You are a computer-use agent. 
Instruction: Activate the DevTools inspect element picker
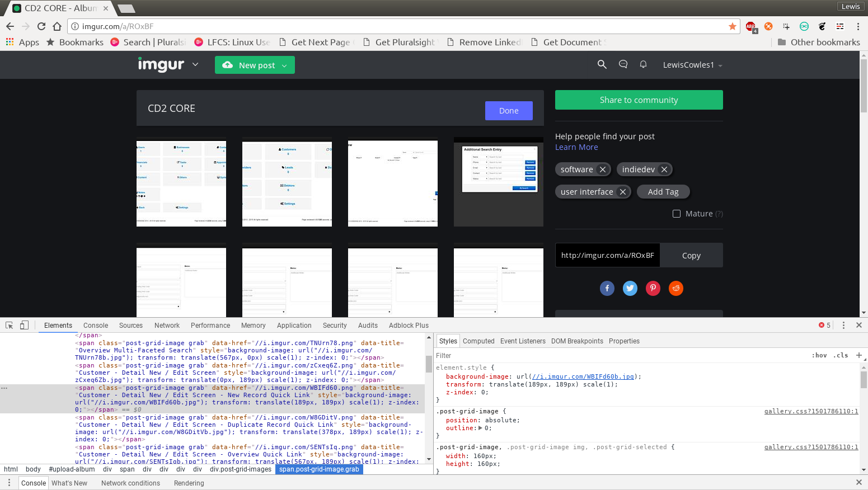click(10, 325)
